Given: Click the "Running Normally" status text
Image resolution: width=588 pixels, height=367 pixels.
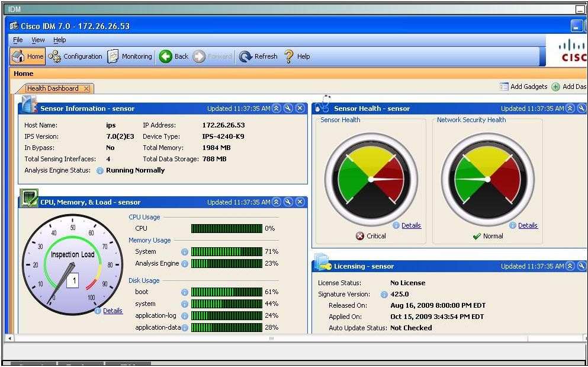Looking at the screenshot, I should coord(136,170).
